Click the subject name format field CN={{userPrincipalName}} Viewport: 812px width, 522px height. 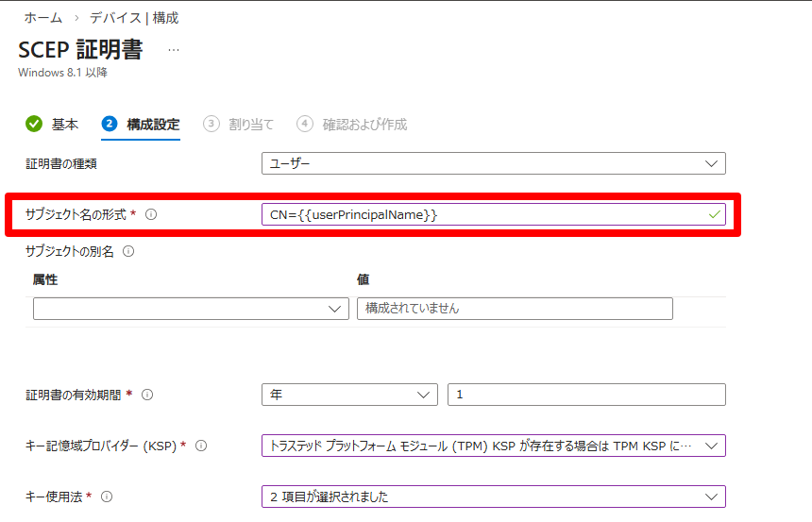click(x=482, y=215)
